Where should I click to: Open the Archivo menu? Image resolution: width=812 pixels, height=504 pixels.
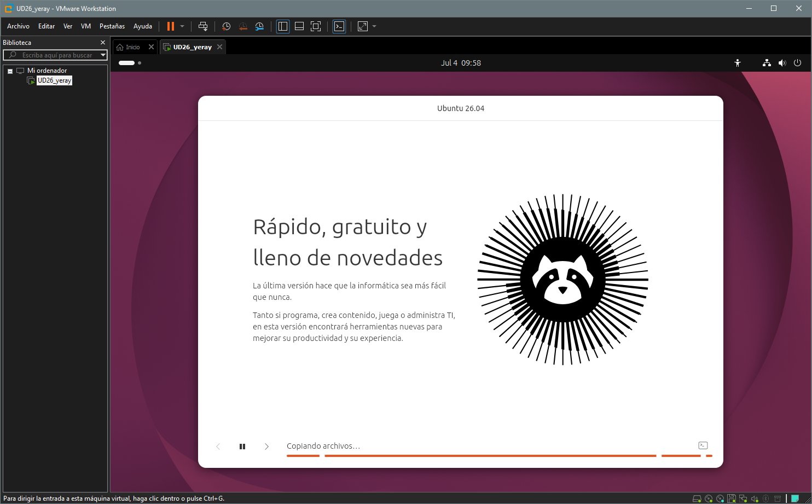tap(18, 26)
